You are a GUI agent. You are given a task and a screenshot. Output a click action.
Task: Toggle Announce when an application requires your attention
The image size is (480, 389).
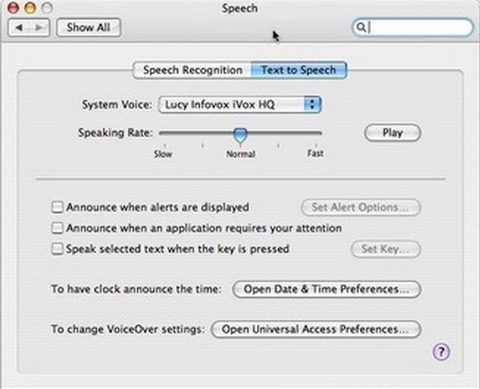(57, 228)
